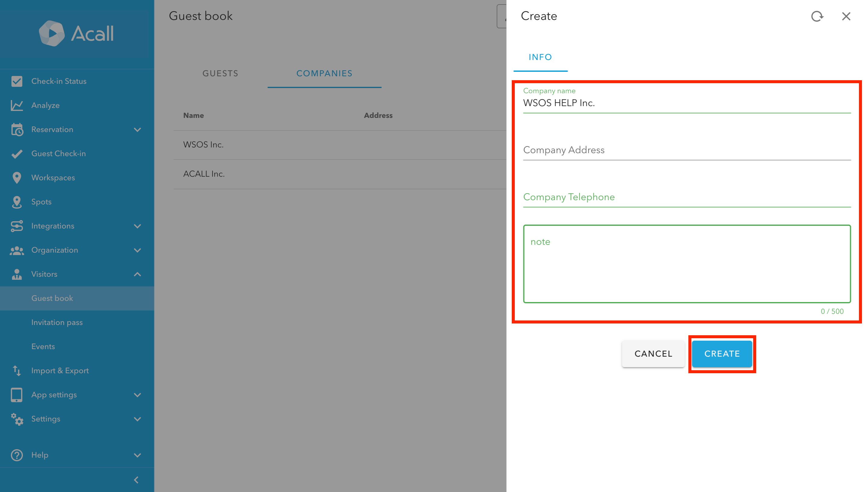Click the Acall logo

point(76,33)
